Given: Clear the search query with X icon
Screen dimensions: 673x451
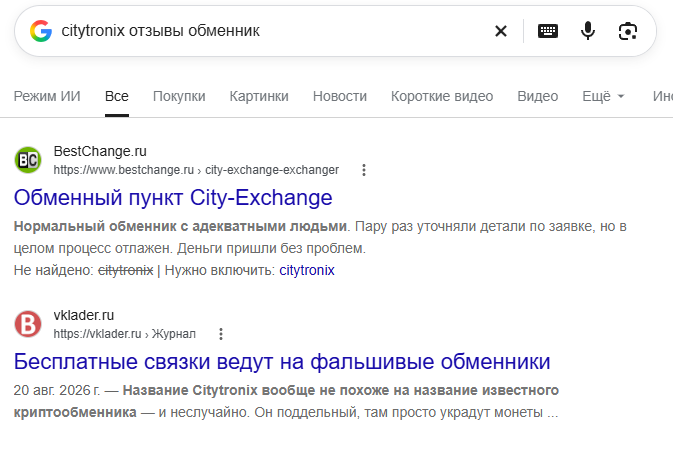Looking at the screenshot, I should tap(501, 31).
